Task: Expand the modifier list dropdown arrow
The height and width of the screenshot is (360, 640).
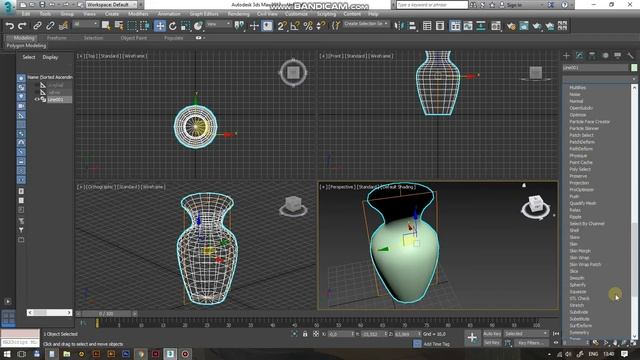Action: coord(633,79)
